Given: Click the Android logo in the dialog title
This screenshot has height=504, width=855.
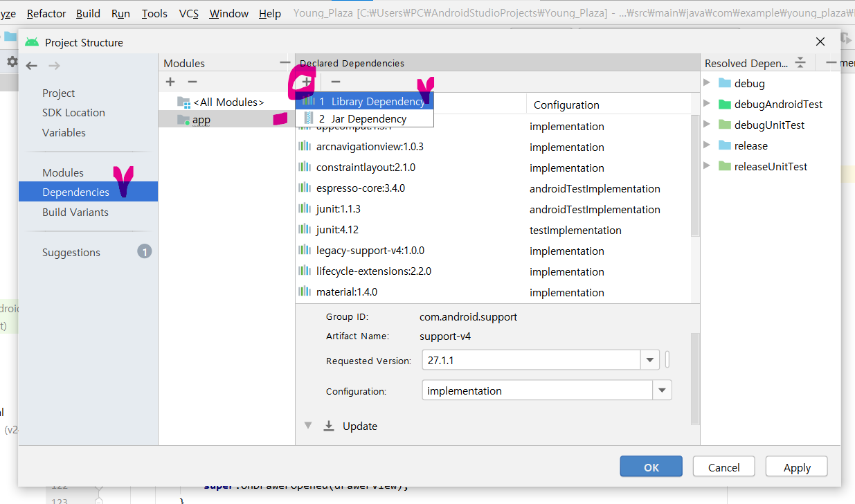Looking at the screenshot, I should 32,42.
